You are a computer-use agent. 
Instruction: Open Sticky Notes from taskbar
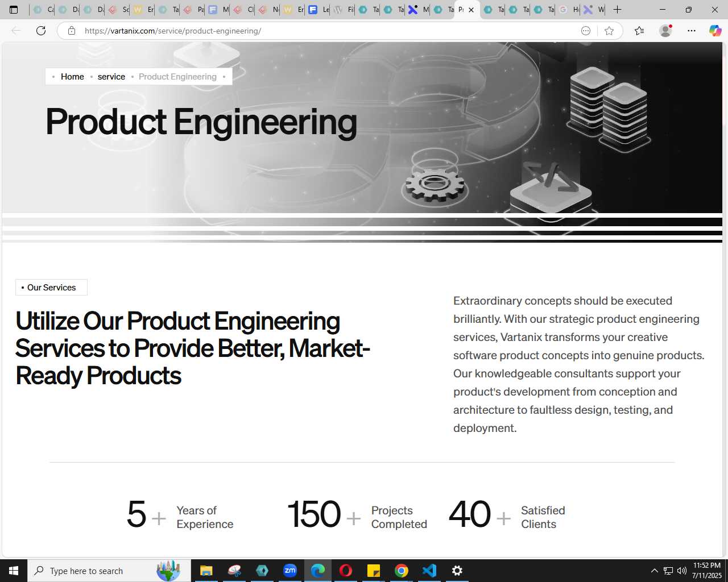tap(374, 571)
